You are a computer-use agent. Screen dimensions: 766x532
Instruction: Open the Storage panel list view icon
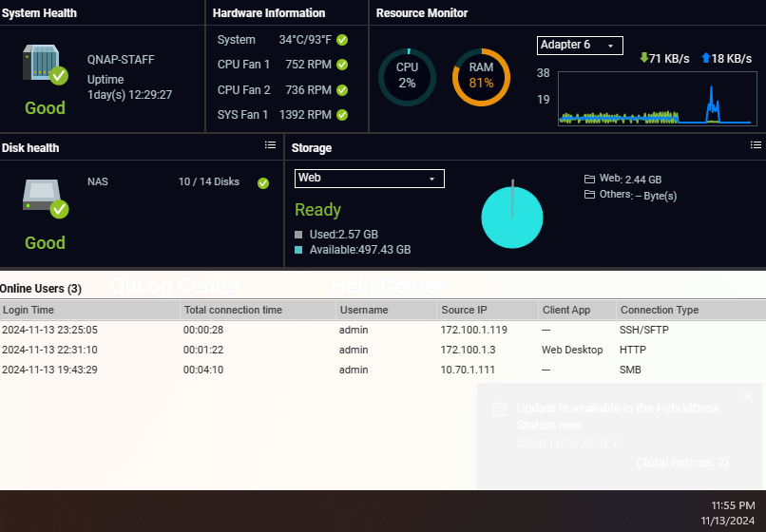(x=756, y=145)
